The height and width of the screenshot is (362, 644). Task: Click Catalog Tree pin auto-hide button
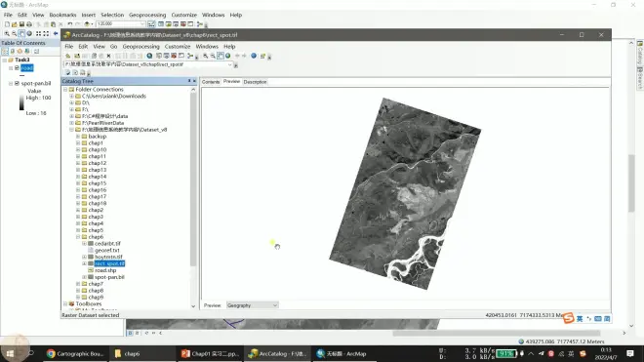pyautogui.click(x=189, y=81)
